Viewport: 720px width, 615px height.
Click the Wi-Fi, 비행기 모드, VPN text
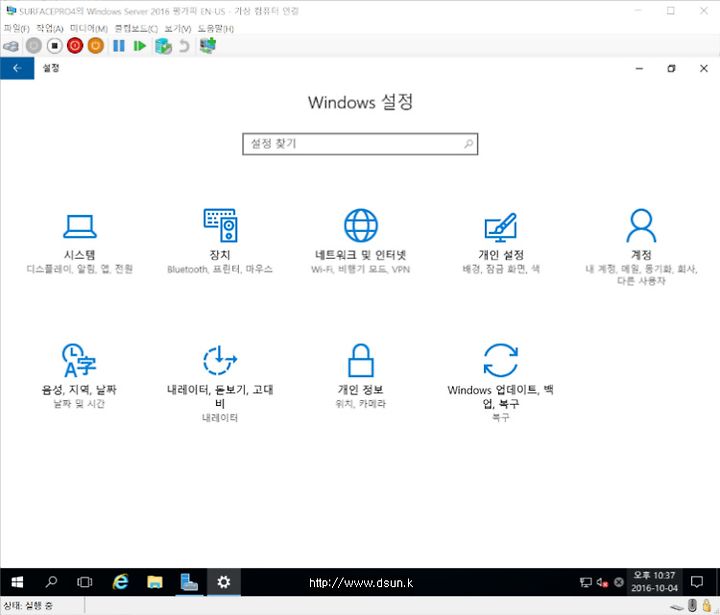coord(360,269)
